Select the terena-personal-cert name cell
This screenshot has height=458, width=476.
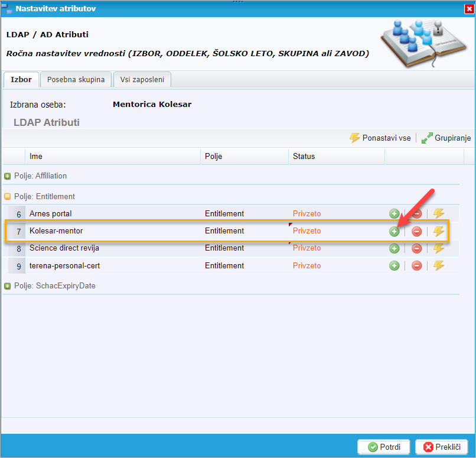coord(64,266)
